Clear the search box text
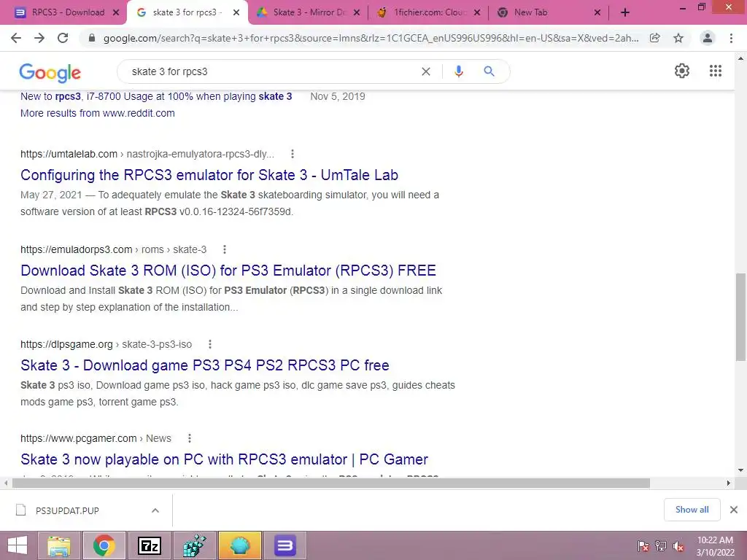The width and height of the screenshot is (747, 560). (426, 71)
